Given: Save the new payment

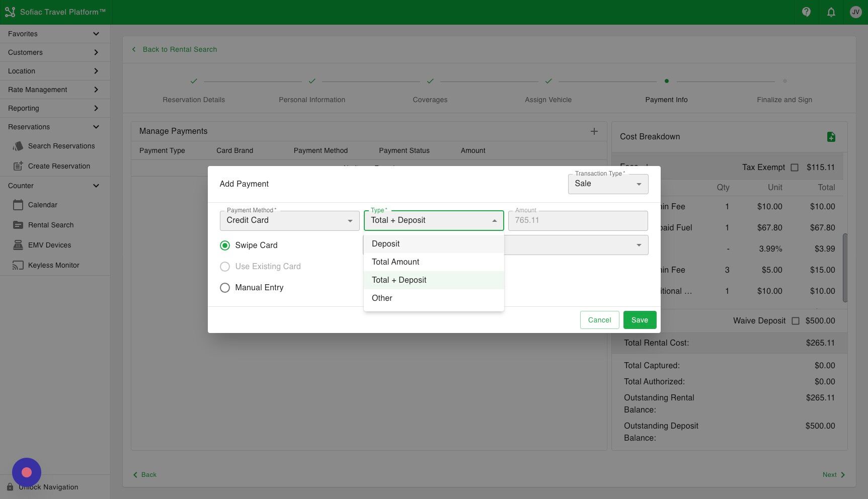Looking at the screenshot, I should [x=640, y=319].
